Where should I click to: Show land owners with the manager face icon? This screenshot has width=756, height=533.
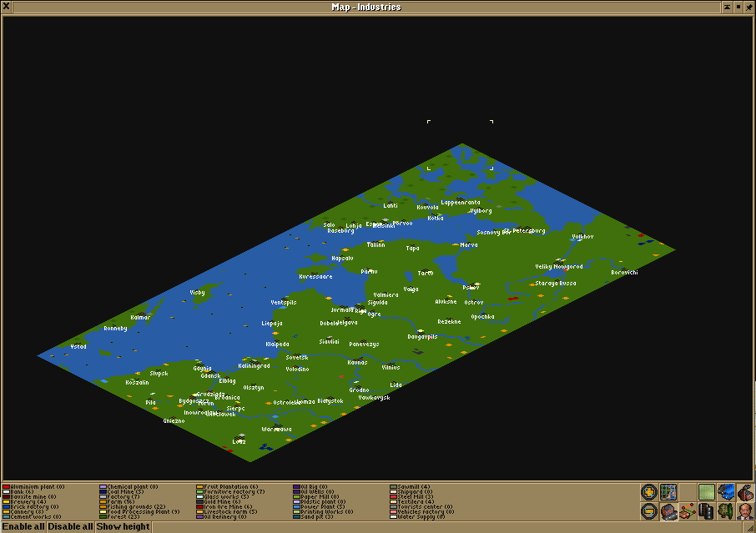745,511
